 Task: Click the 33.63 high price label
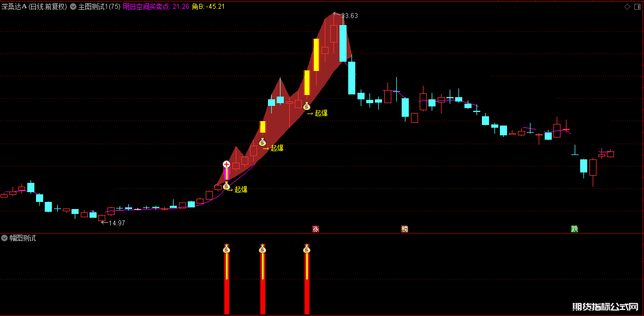[x=349, y=16]
